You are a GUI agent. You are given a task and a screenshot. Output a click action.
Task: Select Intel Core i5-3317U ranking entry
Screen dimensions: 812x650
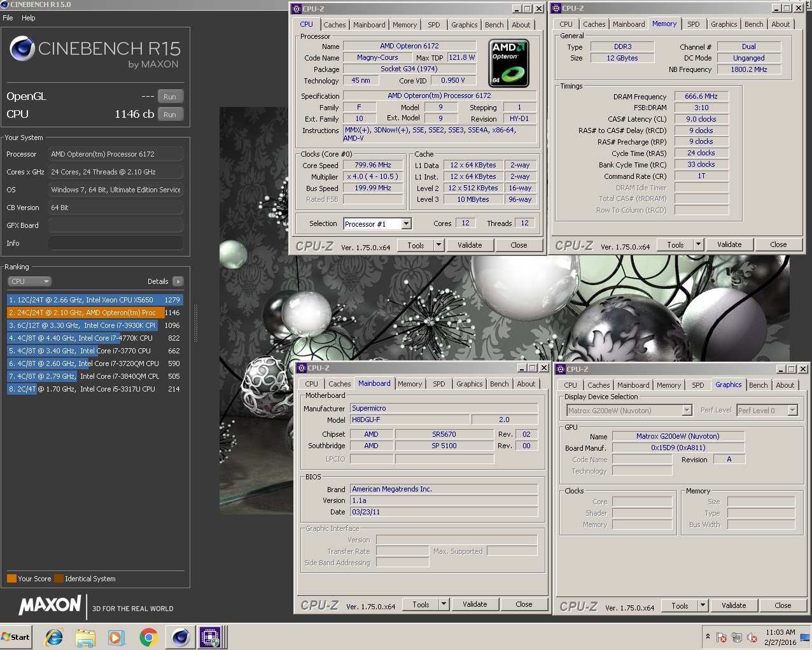[95, 389]
